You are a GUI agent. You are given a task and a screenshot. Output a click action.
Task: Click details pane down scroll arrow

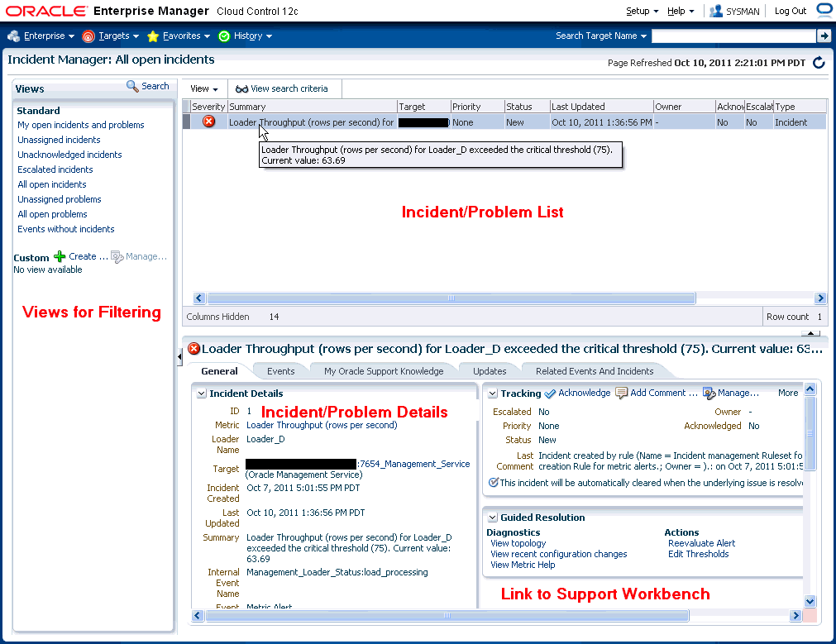coord(810,601)
